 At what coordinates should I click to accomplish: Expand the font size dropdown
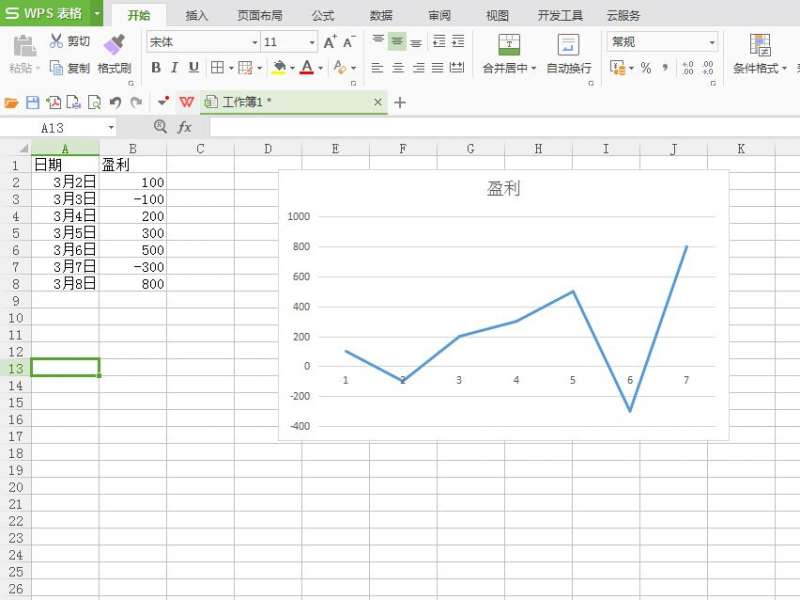[312, 42]
